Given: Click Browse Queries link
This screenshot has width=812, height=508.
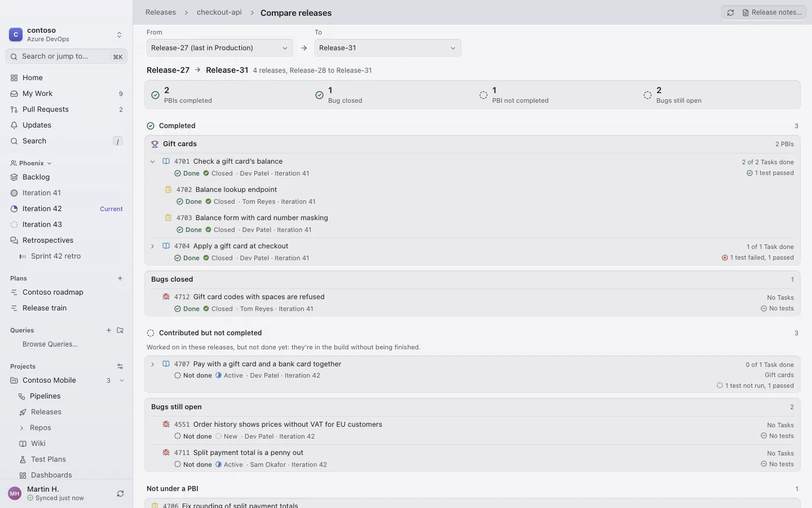Looking at the screenshot, I should click(50, 344).
